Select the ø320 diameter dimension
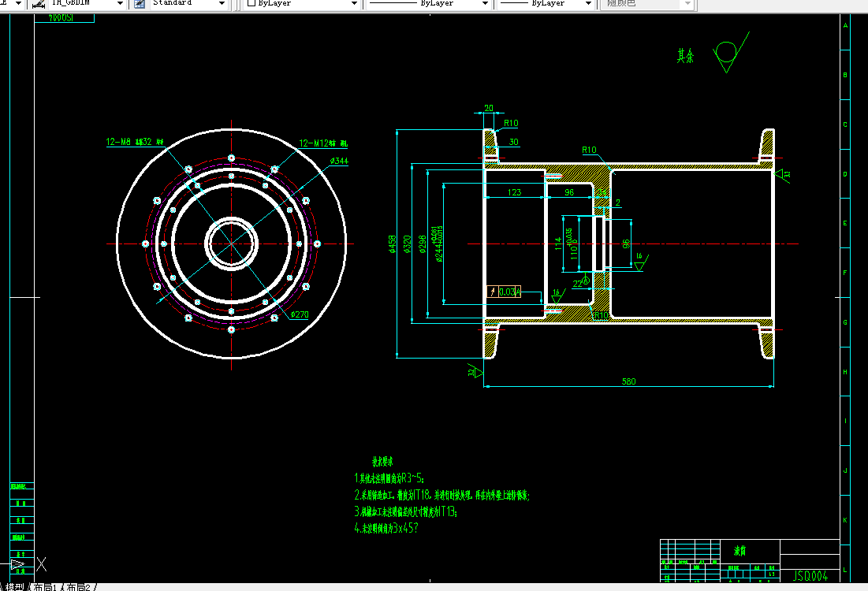The width and height of the screenshot is (868, 591). coord(407,244)
